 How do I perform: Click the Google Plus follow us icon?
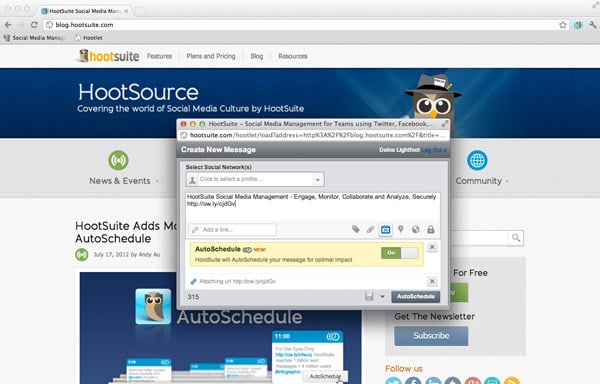473,381
